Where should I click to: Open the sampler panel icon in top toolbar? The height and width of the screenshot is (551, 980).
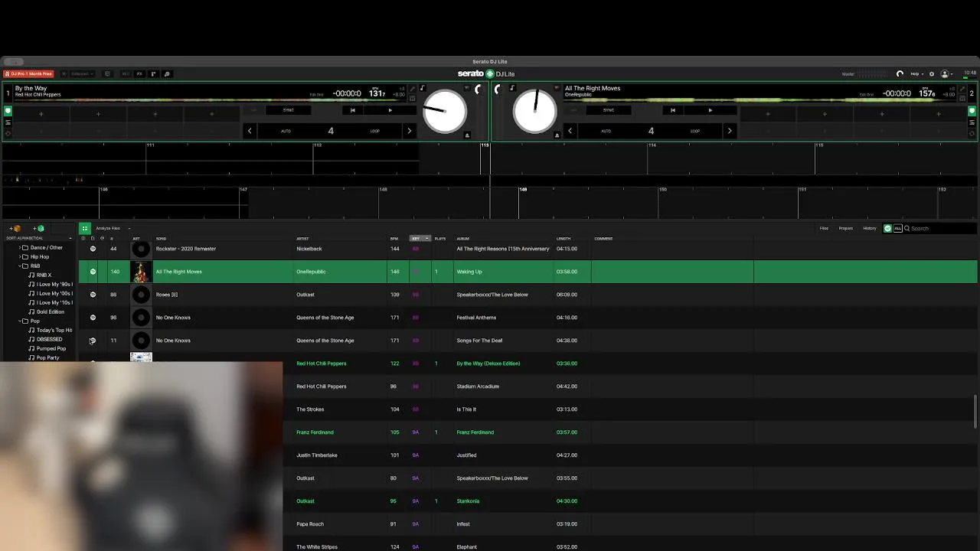153,74
